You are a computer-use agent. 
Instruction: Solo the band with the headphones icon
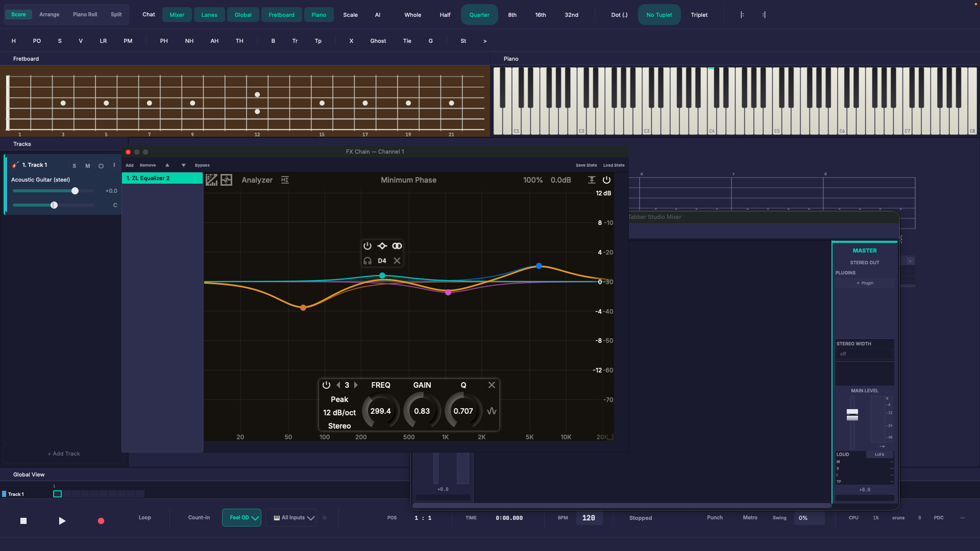click(367, 261)
